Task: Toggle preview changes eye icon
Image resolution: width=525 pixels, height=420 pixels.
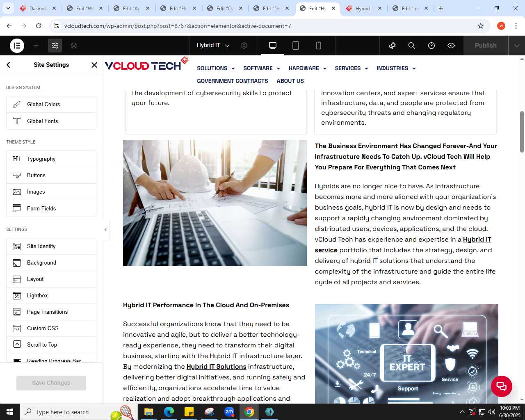Action: pyautogui.click(x=451, y=46)
